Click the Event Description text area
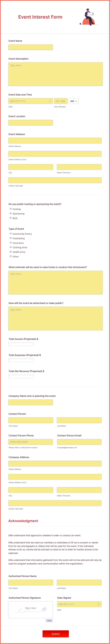This screenshot has width=110, height=644. point(56,74)
